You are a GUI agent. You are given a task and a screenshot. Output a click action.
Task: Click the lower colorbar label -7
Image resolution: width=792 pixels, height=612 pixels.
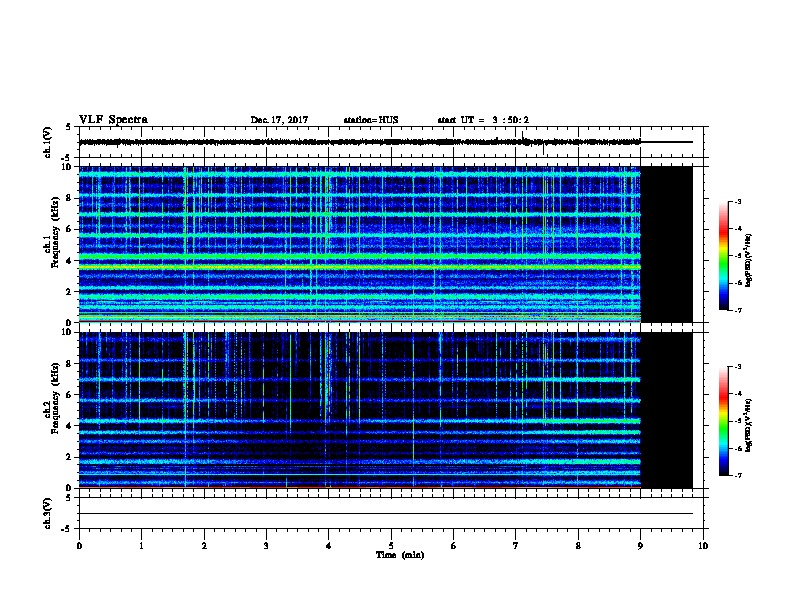click(x=737, y=475)
